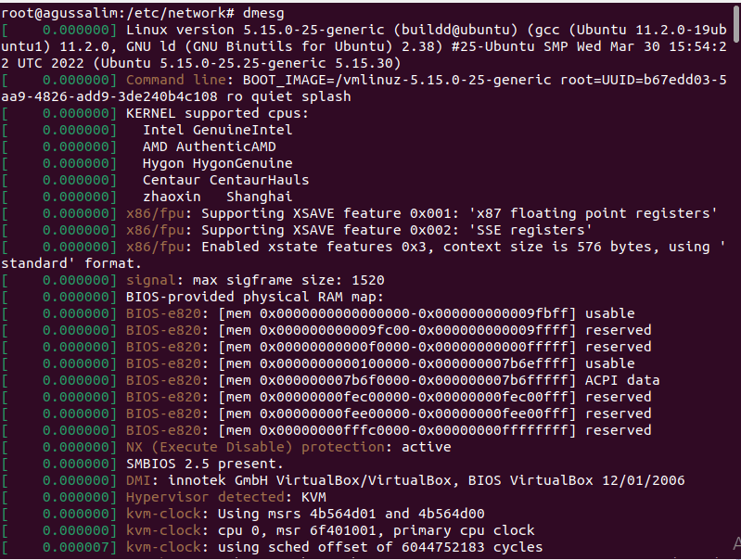Click 'Hypervisor detected: KVM' line

coord(226,497)
